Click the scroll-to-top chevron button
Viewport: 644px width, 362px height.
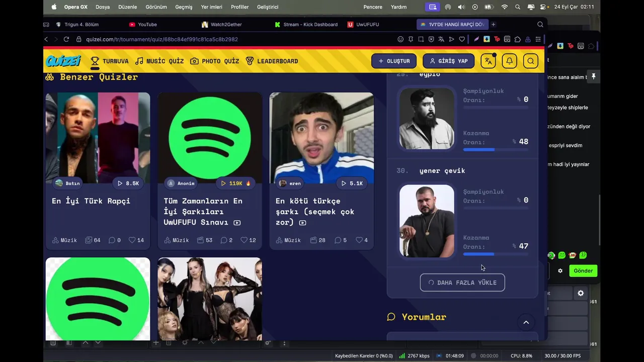(526, 322)
